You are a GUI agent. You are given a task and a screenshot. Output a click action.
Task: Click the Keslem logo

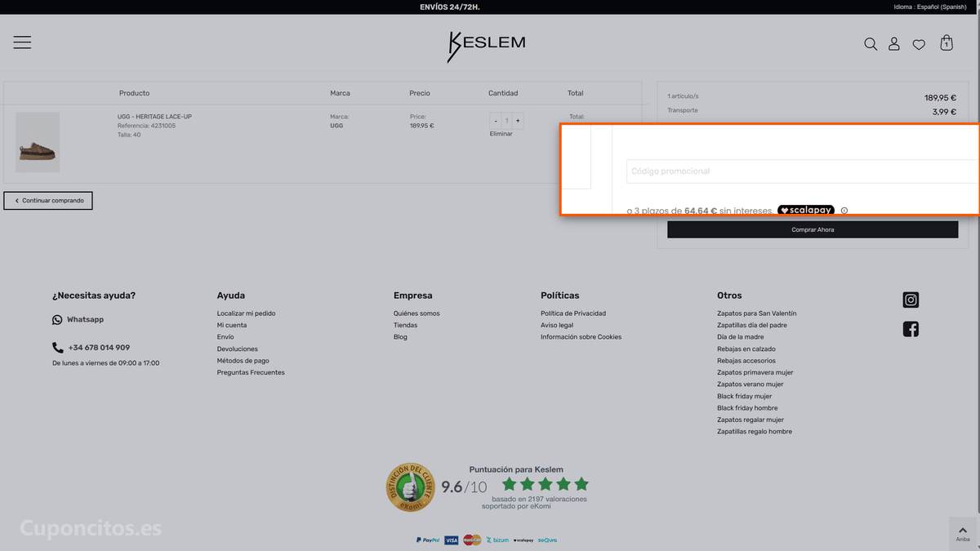[486, 46]
